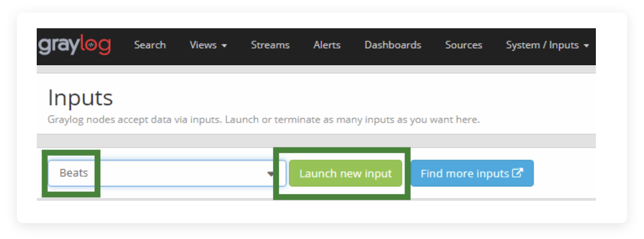Image resolution: width=644 pixels, height=239 pixels.
Task: Click the Inputs page heading
Action: pyautogui.click(x=80, y=98)
